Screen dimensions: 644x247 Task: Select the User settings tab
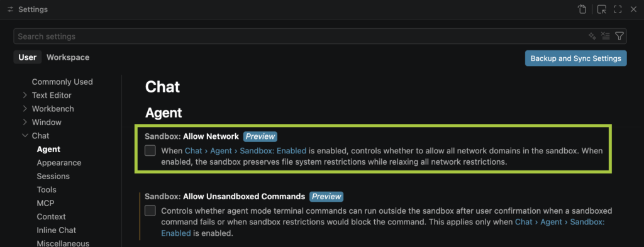(28, 57)
